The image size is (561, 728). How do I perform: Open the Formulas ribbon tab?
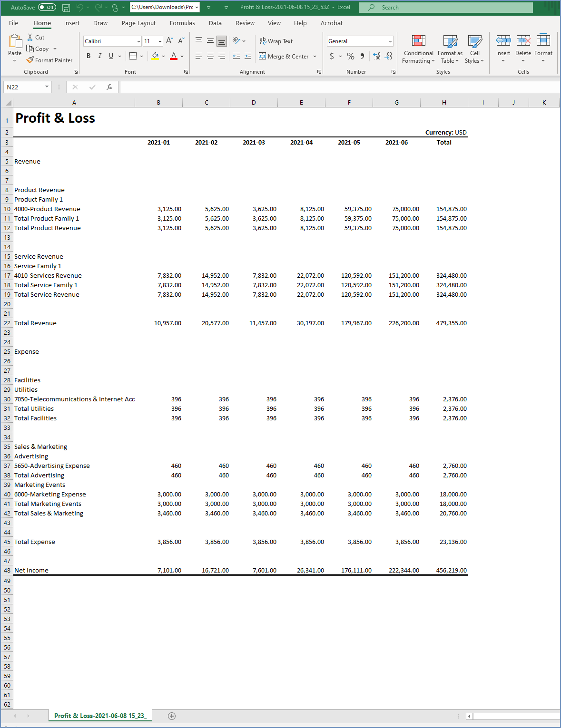[x=182, y=23]
